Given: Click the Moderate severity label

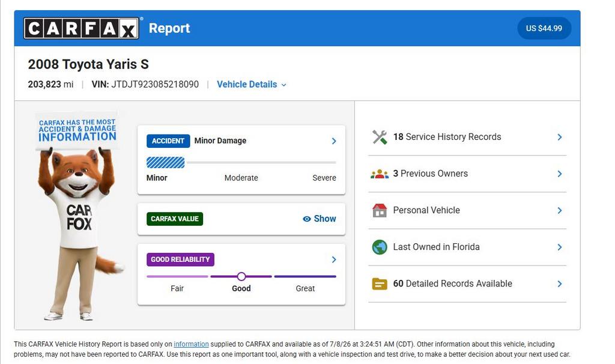Looking at the screenshot, I should 241,178.
